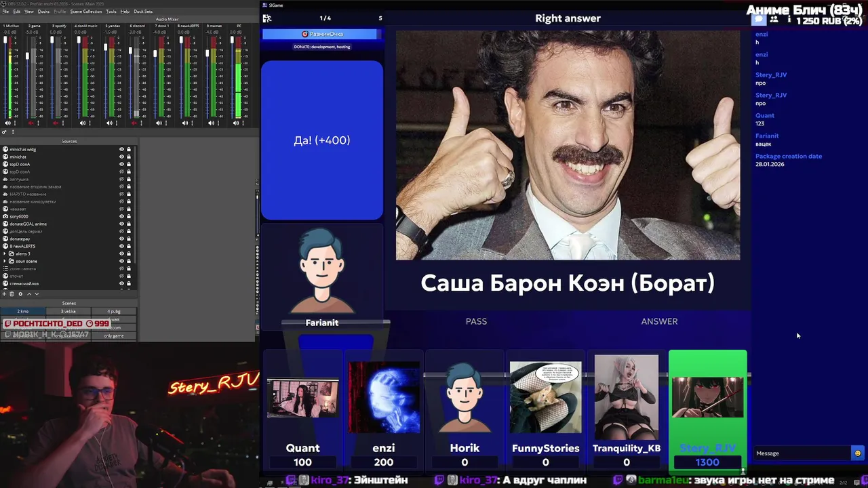Click the ANSWER button in SIGame
This screenshot has height=488, width=868.
pos(659,321)
